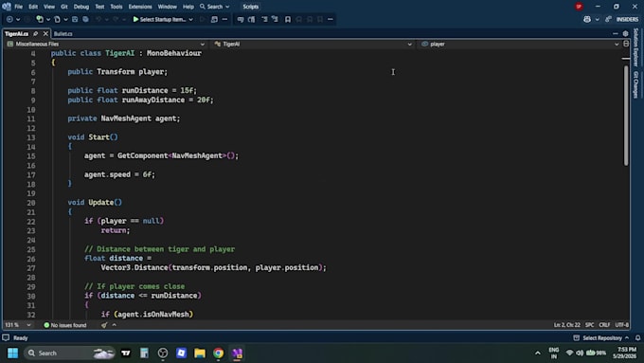Image resolution: width=644 pixels, height=363 pixels.
Task: Click the Windows Start button
Action: pyautogui.click(x=12, y=354)
